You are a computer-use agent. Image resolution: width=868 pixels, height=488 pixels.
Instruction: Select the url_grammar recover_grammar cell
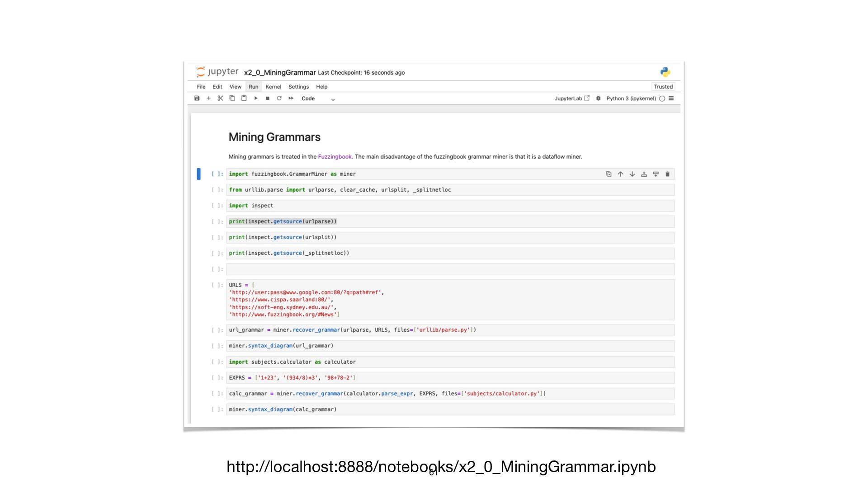pyautogui.click(x=450, y=330)
